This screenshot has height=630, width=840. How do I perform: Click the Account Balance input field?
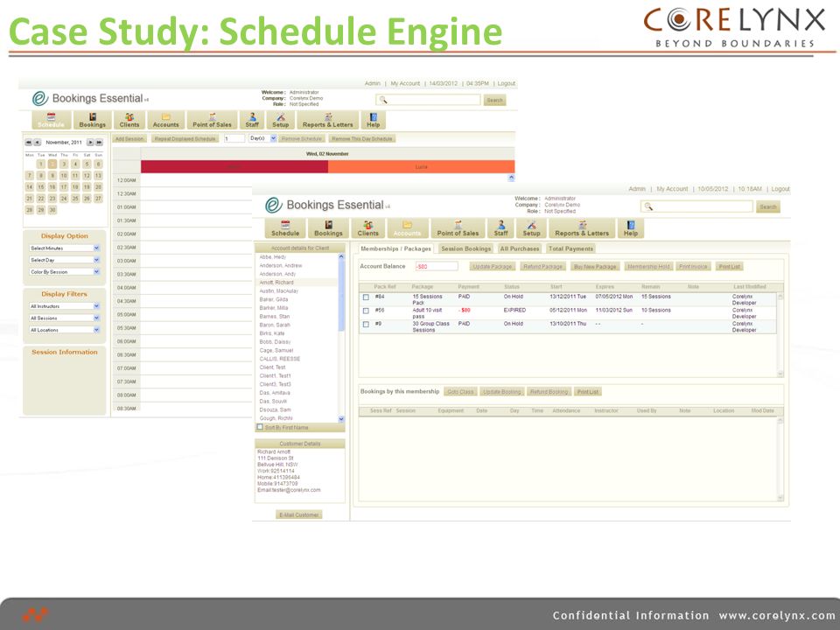pyautogui.click(x=437, y=266)
